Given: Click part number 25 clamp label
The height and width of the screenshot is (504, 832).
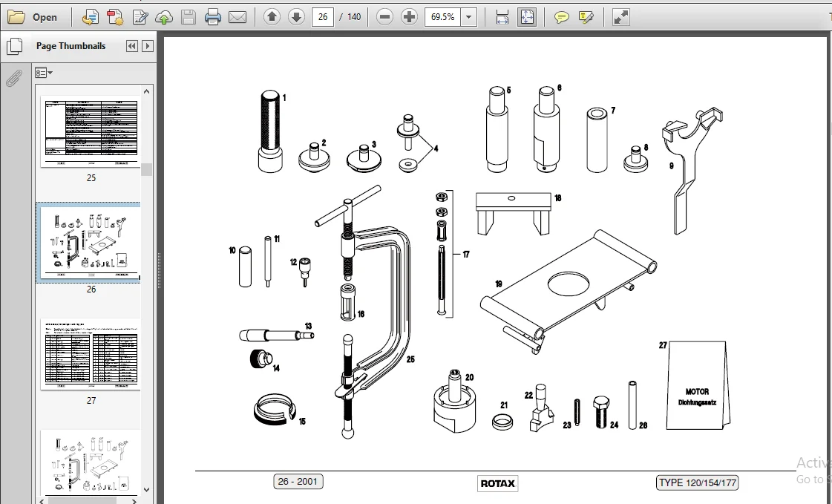Looking at the screenshot, I should pyautogui.click(x=410, y=360).
